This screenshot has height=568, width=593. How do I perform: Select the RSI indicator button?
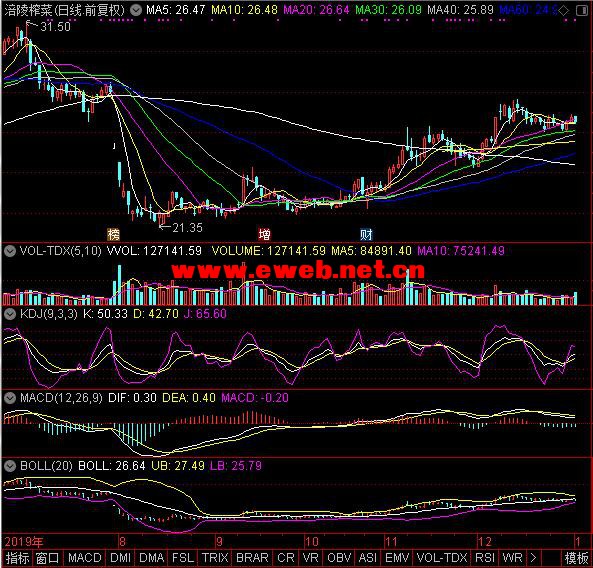pyautogui.click(x=485, y=558)
